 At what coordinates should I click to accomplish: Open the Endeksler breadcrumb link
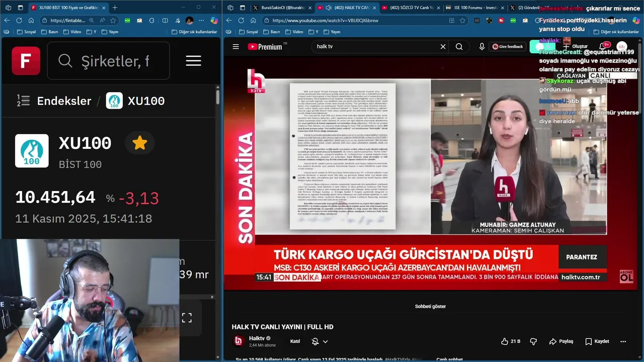click(64, 101)
